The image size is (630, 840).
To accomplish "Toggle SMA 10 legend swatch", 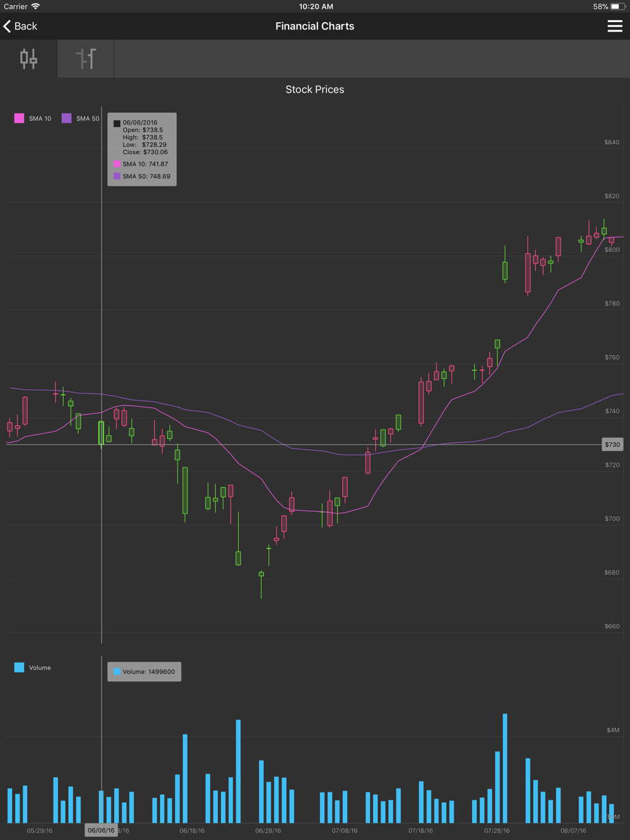I will pos(20,118).
